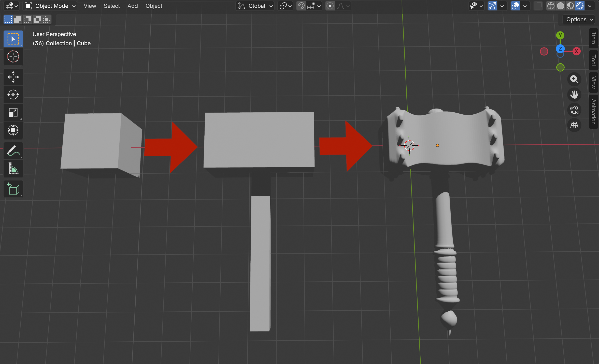The height and width of the screenshot is (364, 599).
Task: Click the negative Y dark green gizmo circle
Action: [560, 67]
